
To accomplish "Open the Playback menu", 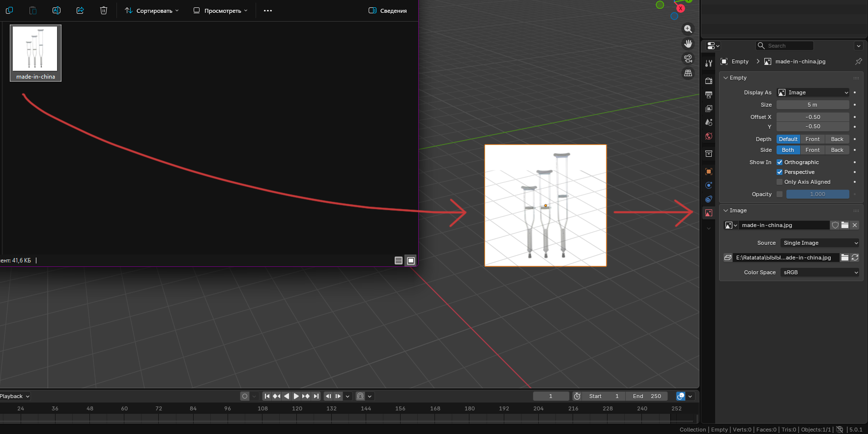I will point(14,396).
